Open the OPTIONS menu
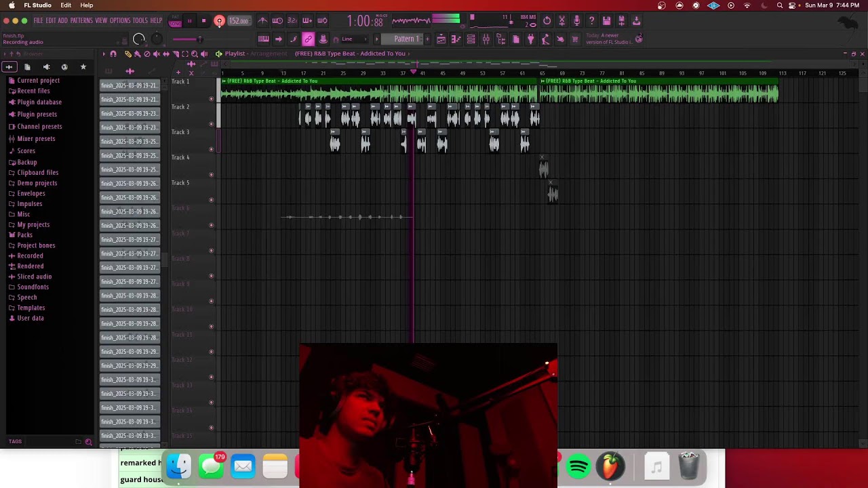868x488 pixels. (120, 21)
